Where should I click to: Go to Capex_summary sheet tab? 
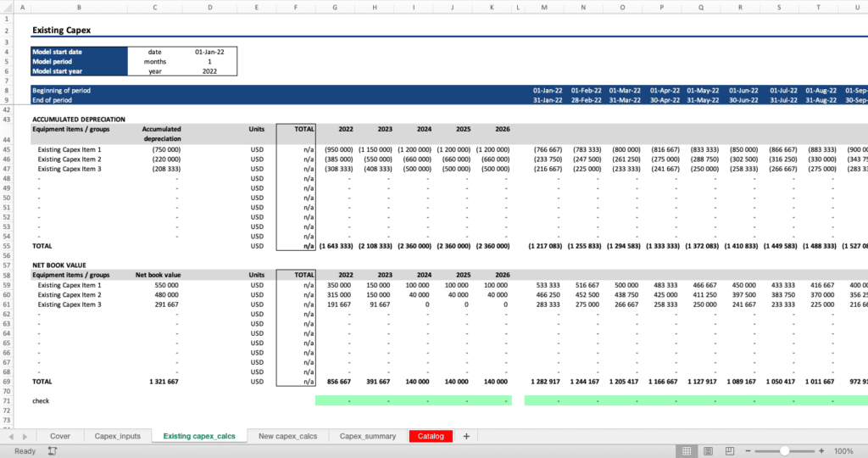point(368,436)
